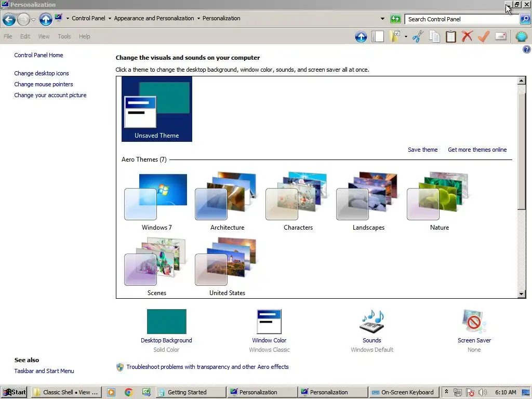This screenshot has width=532, height=399.
Task: Click the Cut scissors icon
Action: point(418,36)
